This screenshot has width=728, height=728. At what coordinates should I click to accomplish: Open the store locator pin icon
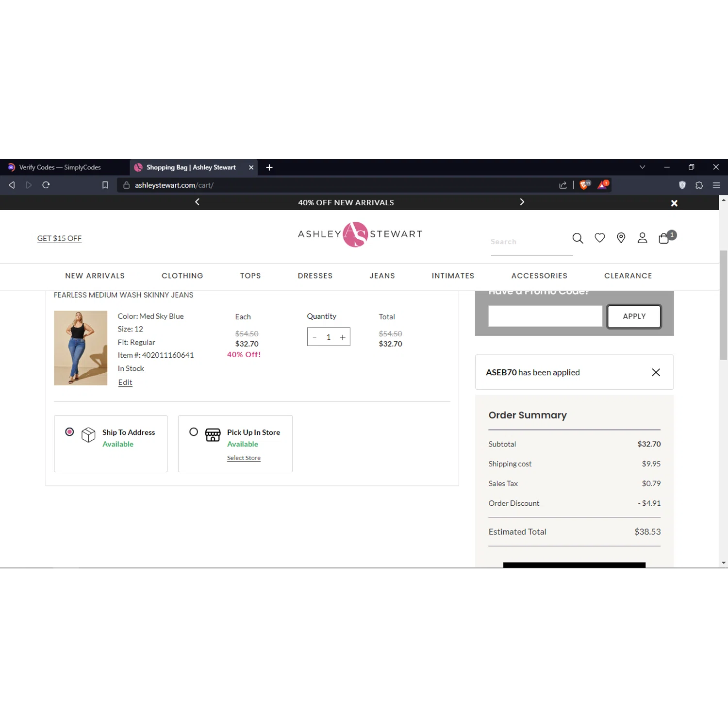click(x=621, y=238)
